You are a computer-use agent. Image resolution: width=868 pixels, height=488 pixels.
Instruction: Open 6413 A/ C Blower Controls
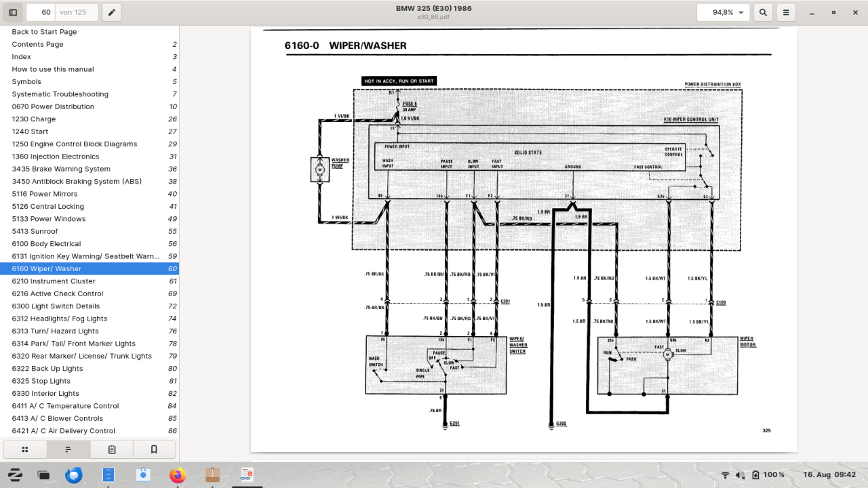coord(90,418)
